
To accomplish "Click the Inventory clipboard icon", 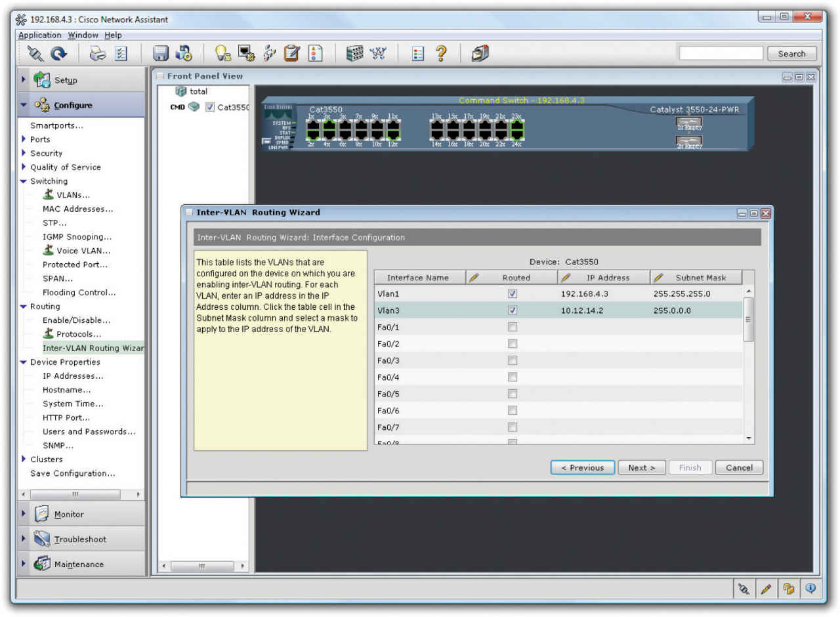I will 292,54.
